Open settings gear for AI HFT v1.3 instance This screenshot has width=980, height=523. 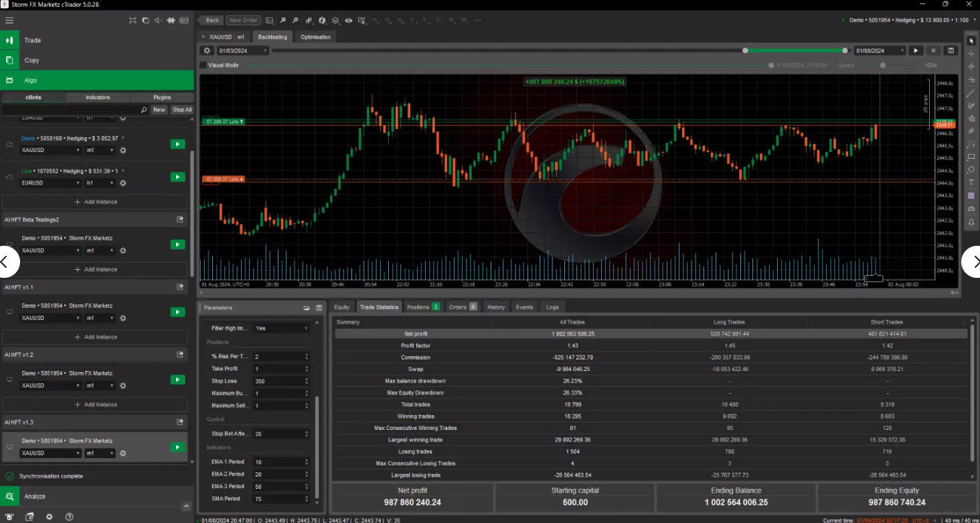coord(122,453)
